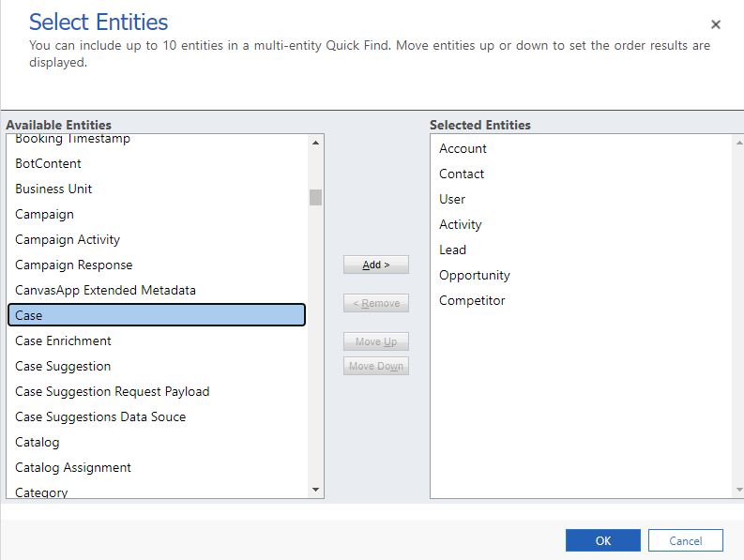Choose Opportunity in Selected Entities

[475, 275]
